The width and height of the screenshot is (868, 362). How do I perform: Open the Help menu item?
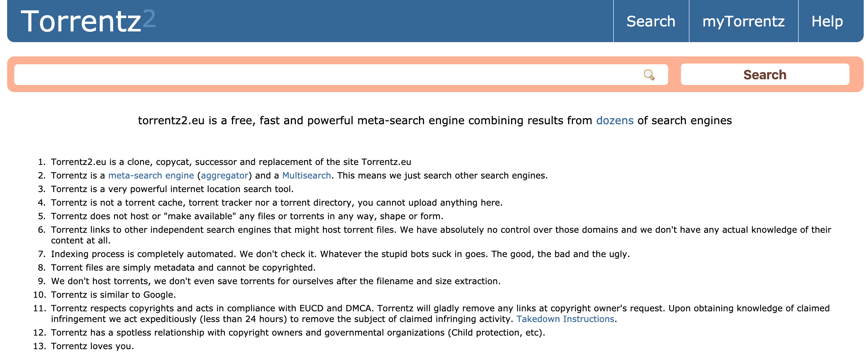[x=827, y=21]
